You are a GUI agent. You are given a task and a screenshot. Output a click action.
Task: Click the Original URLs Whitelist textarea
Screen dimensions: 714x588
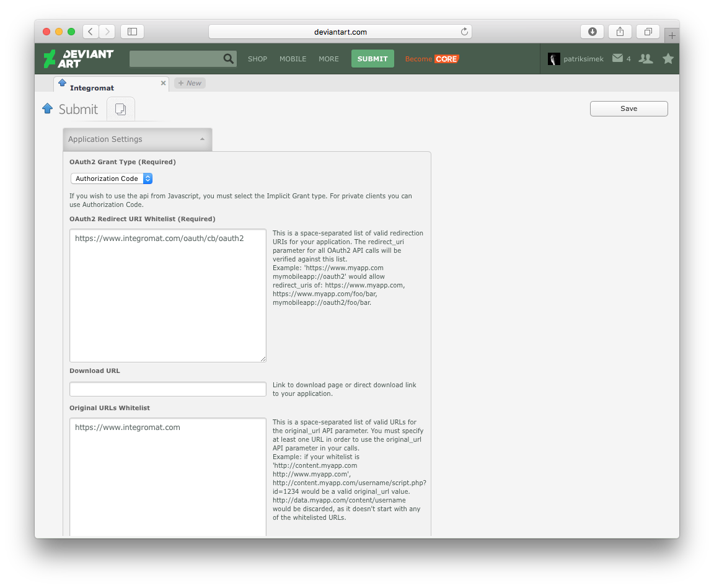[x=167, y=477]
